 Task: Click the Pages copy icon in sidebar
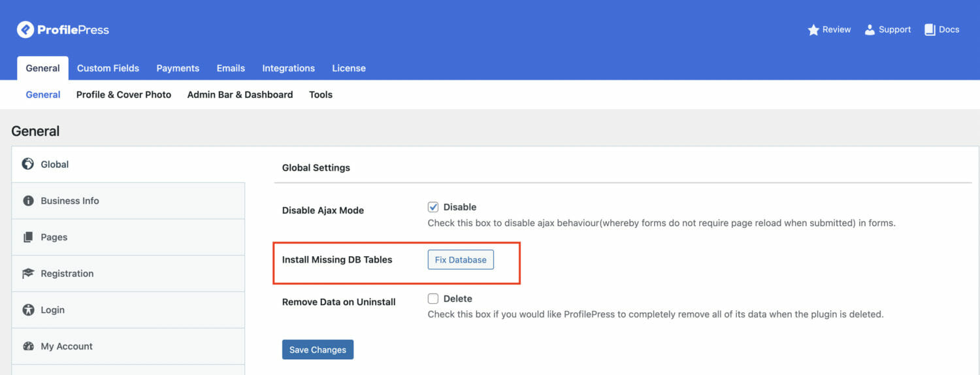point(28,237)
